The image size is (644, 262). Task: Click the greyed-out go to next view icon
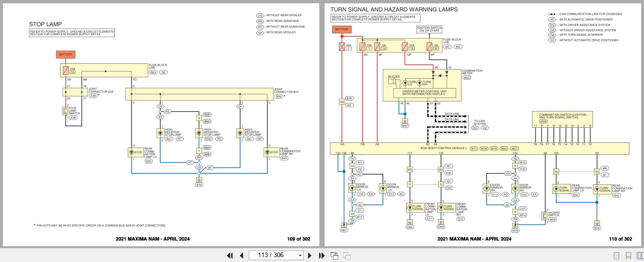(347, 256)
